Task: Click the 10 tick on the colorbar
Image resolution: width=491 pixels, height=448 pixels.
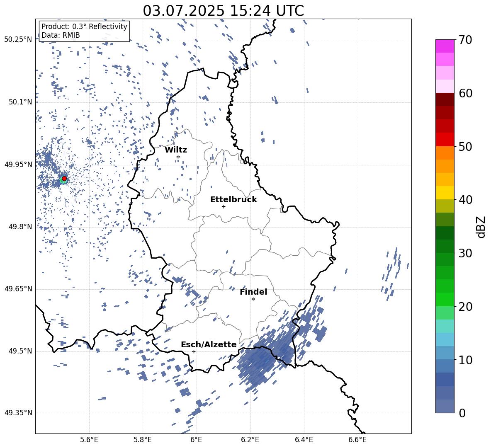Action: click(465, 360)
